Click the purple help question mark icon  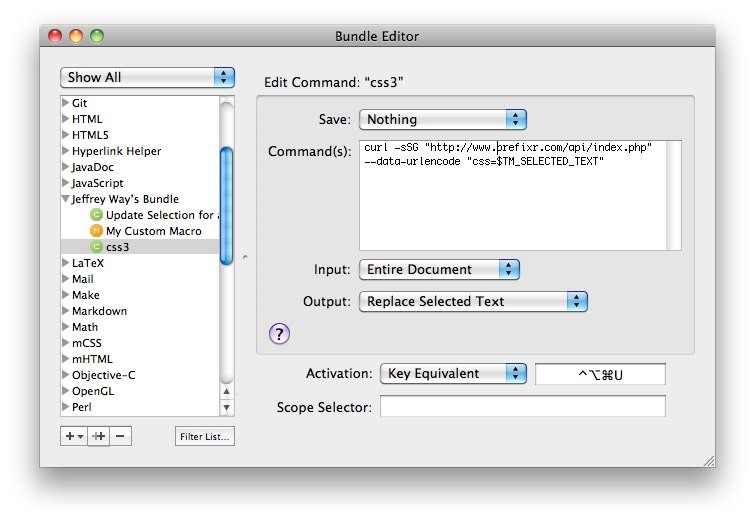coord(279,334)
